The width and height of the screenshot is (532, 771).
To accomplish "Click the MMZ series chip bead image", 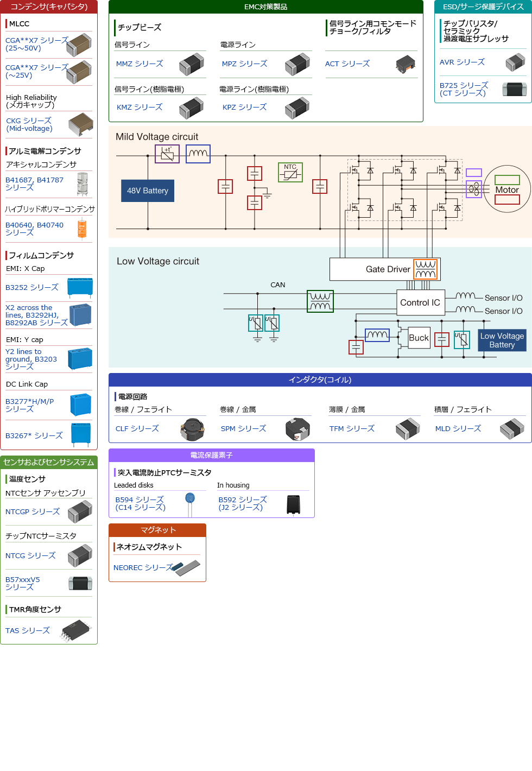I will coord(192,64).
